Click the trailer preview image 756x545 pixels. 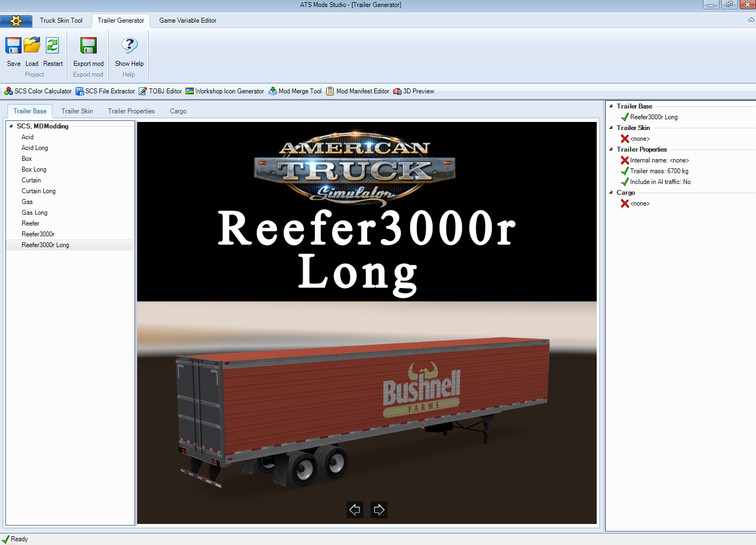pos(367,323)
